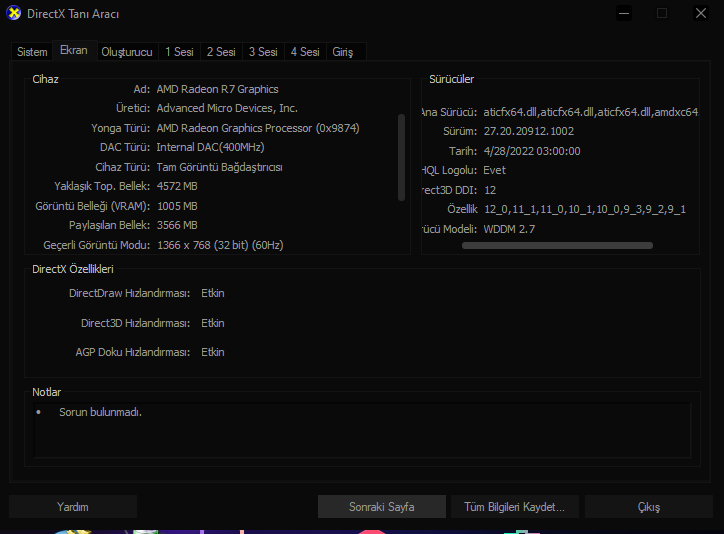Click the AGP Doku Hızlandırması Etkin value
Viewport: 724px width, 534px height.
click(x=213, y=352)
